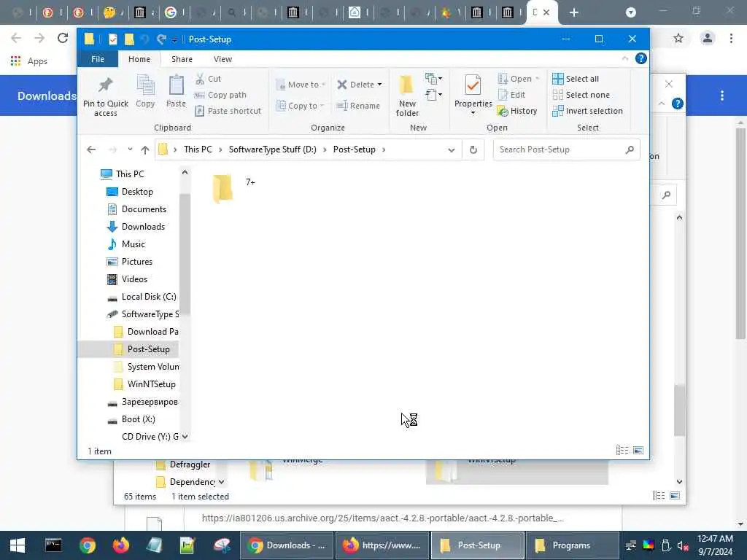Switch to Programs taskbar window
This screenshot has width=747, height=560.
572,545
